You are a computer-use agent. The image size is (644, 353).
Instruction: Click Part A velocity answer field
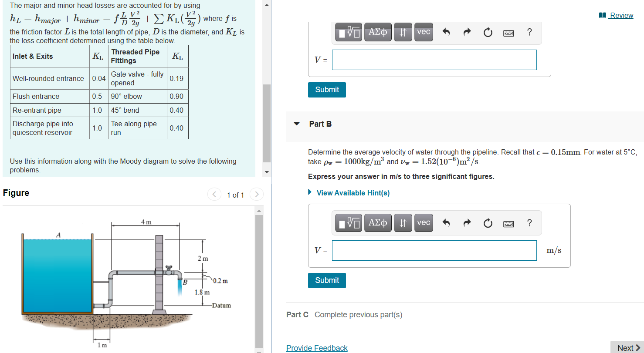434,60
